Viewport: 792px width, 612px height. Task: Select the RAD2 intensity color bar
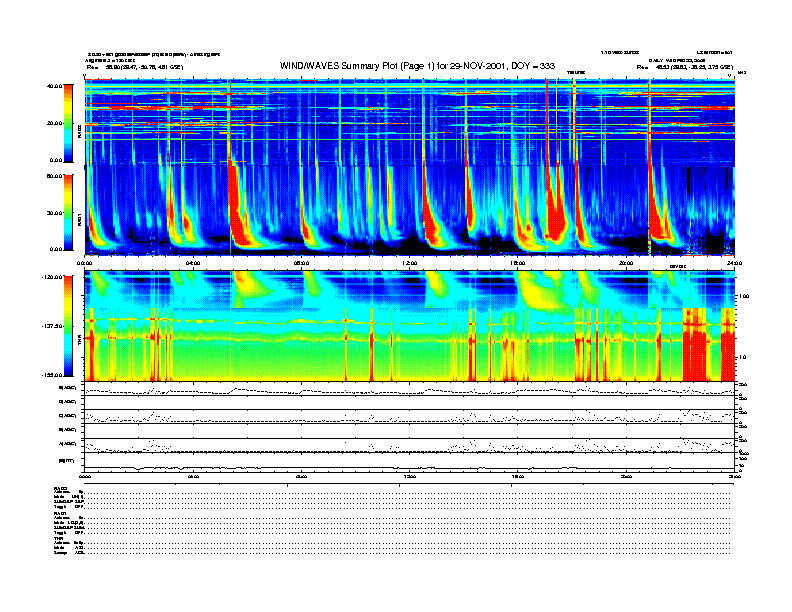click(x=68, y=123)
